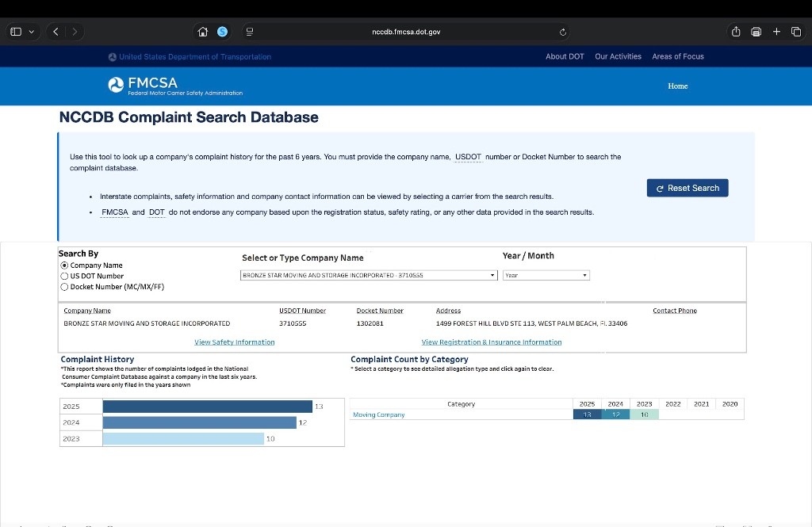Open a new tab with plus icon
Screen dimensions: 812x527
(777, 32)
